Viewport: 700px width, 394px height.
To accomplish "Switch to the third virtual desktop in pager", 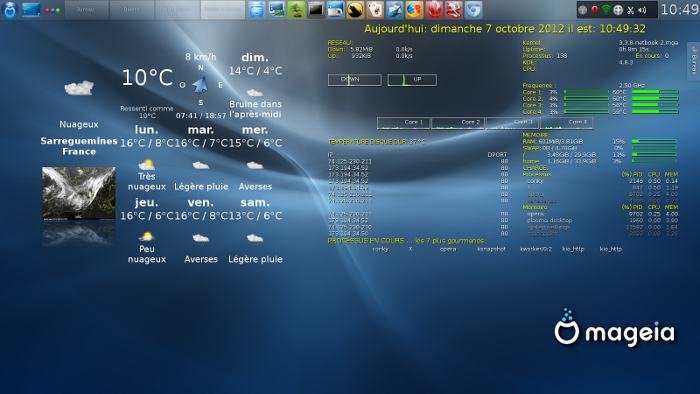I will point(177,9).
